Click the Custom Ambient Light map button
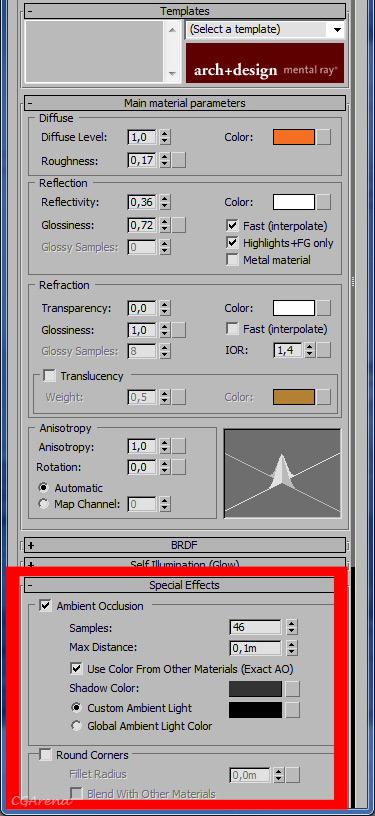The height and width of the screenshot is (816, 375). click(x=293, y=710)
